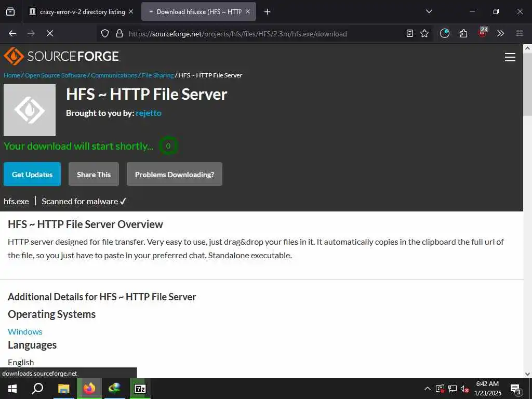Viewport: 532px width, 399px height.
Task: Open the tracking protection shield icon
Action: pyautogui.click(x=105, y=34)
